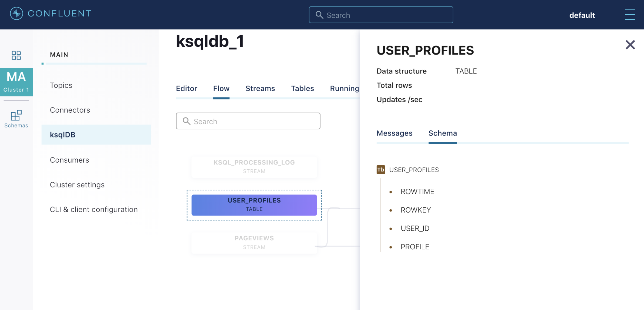This screenshot has width=644, height=310.
Task: Click the USER_PROFILES panel heading
Action: [x=425, y=50]
